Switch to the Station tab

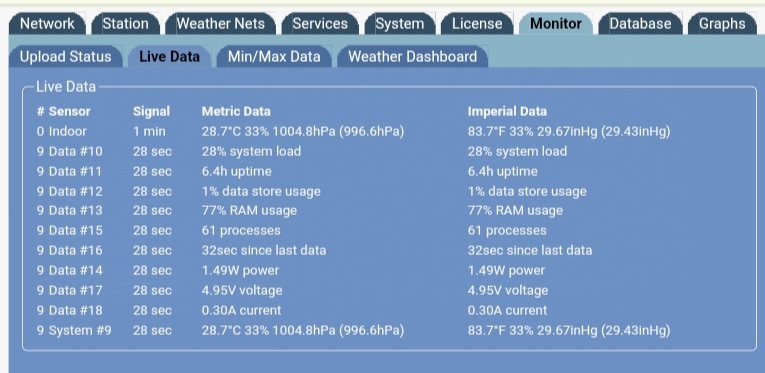pos(125,24)
